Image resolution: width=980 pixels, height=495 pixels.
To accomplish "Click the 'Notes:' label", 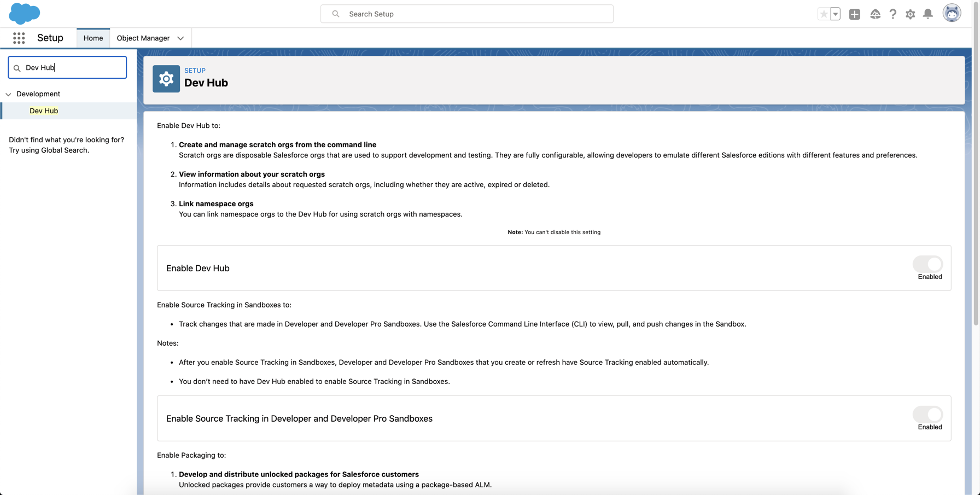I will [168, 343].
